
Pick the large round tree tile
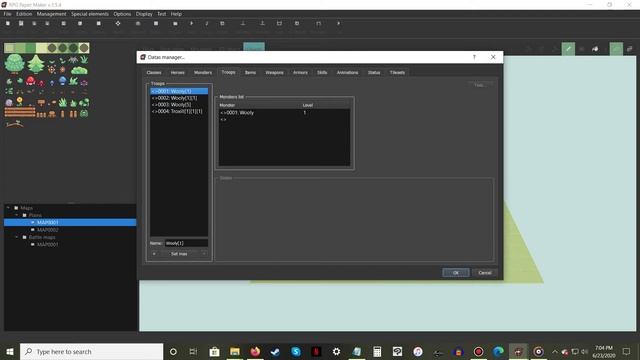15,64
